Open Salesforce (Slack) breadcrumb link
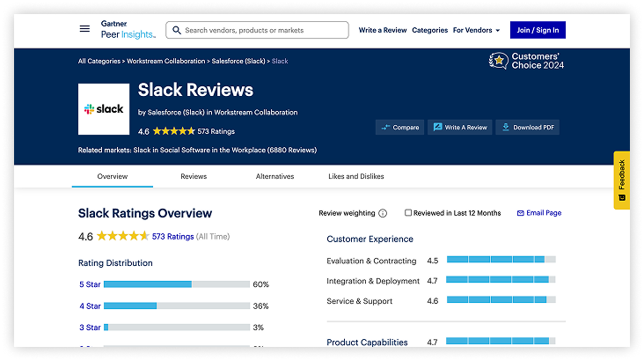 (x=238, y=61)
